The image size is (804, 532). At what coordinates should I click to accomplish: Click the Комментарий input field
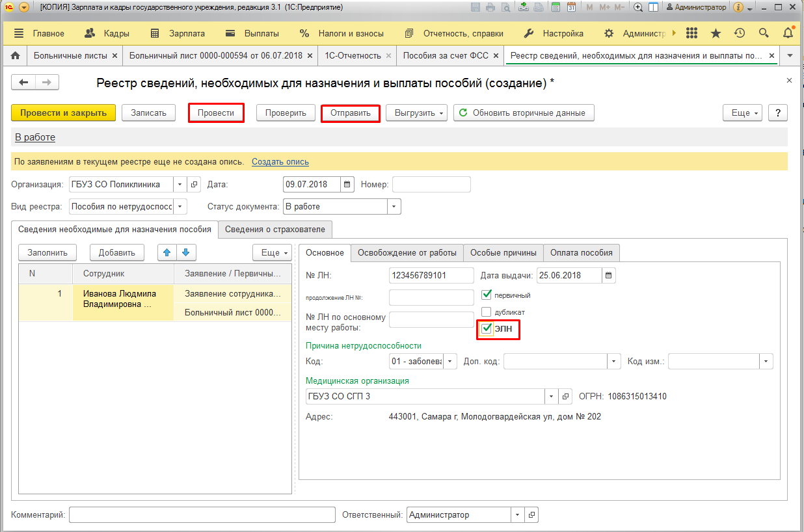click(x=202, y=515)
